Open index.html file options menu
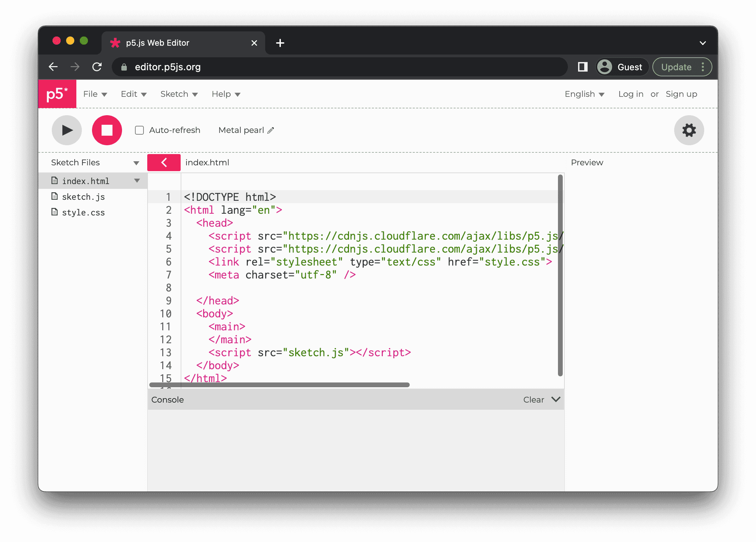This screenshot has height=542, width=756. [x=137, y=181]
